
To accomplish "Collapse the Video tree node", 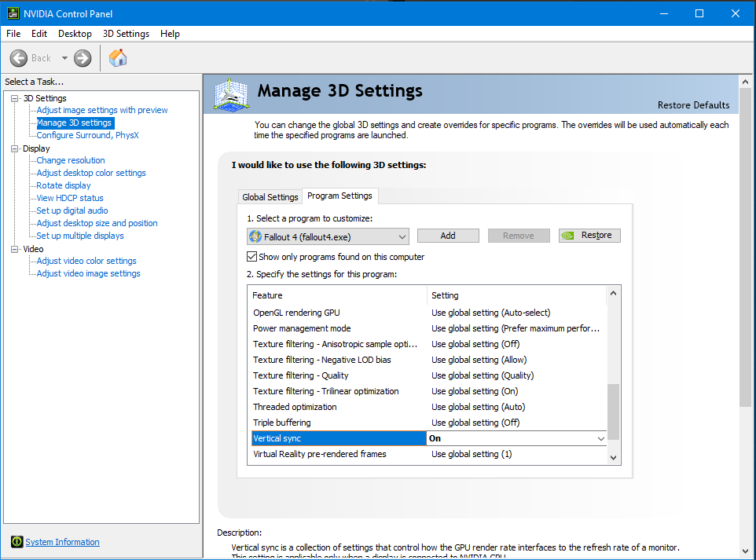I will pyautogui.click(x=15, y=249).
